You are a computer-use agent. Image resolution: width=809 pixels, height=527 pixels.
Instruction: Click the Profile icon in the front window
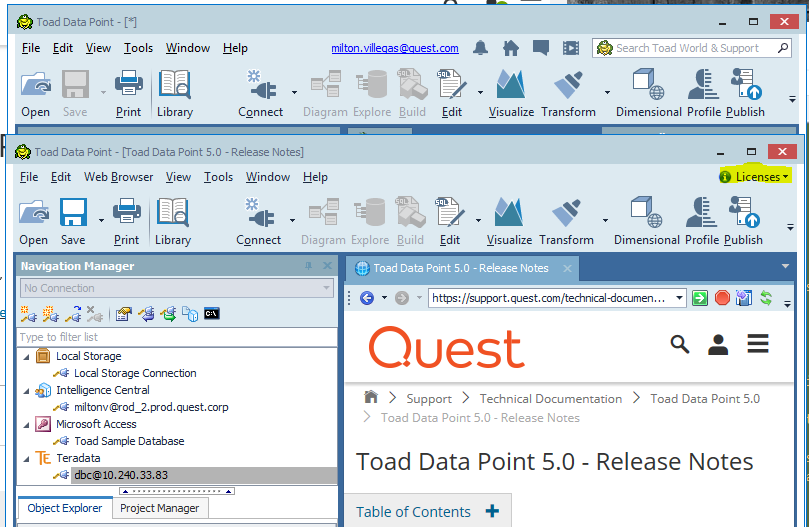tap(701, 212)
